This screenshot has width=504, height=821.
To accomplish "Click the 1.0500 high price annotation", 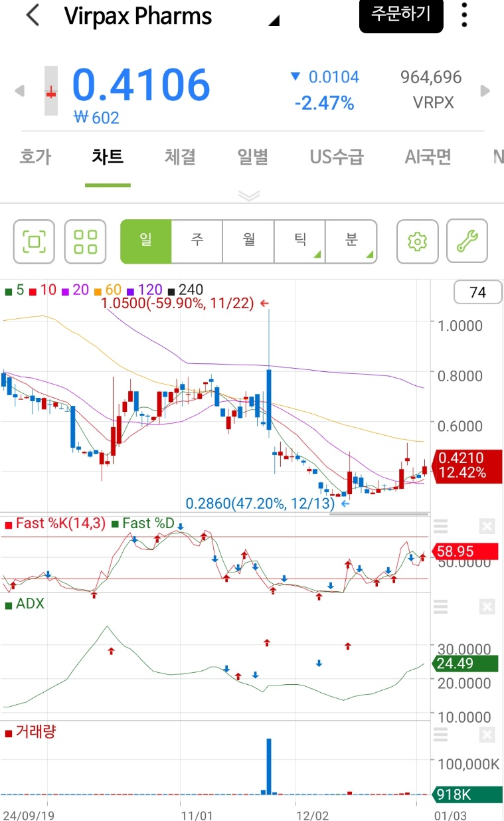I will 186,304.
